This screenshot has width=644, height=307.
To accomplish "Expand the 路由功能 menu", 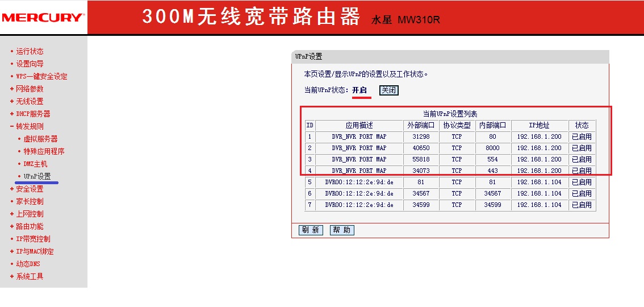I will point(30,226).
